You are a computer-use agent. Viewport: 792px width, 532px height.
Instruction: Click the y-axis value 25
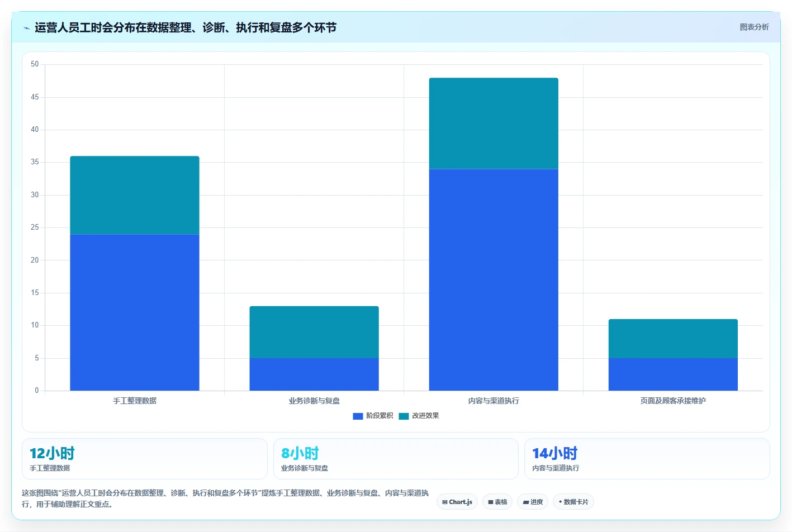[x=35, y=227]
